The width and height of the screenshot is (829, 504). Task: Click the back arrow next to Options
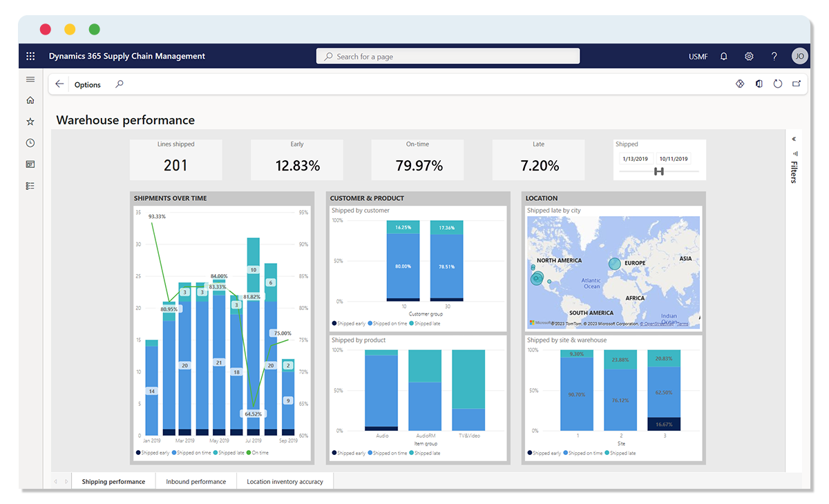coord(59,84)
